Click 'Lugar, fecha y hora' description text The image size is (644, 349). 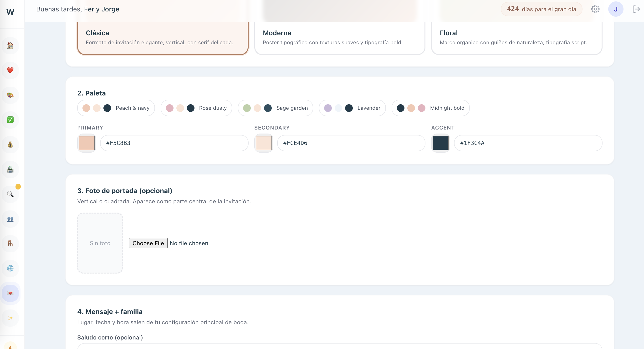(163, 322)
